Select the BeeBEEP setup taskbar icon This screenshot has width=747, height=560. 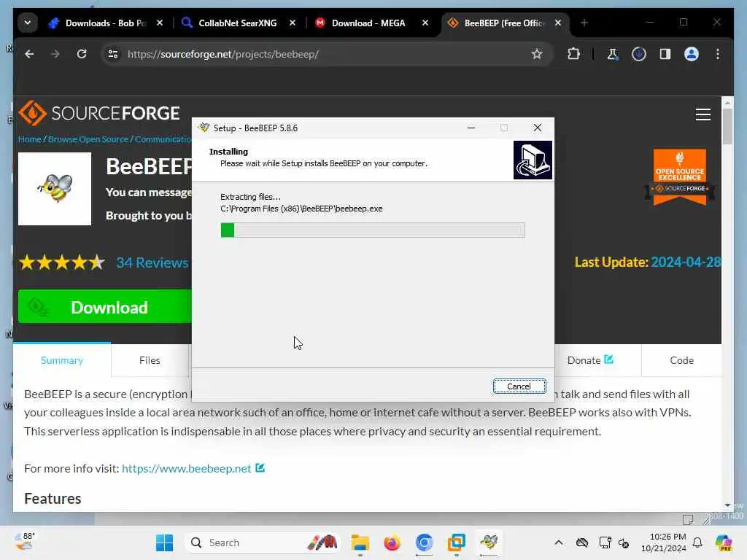coord(489,542)
